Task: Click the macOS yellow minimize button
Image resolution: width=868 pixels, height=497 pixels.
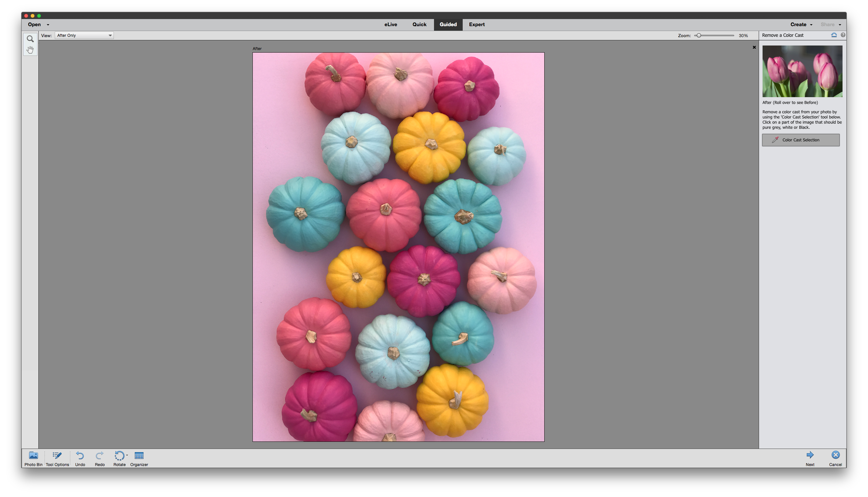Action: pos(33,16)
